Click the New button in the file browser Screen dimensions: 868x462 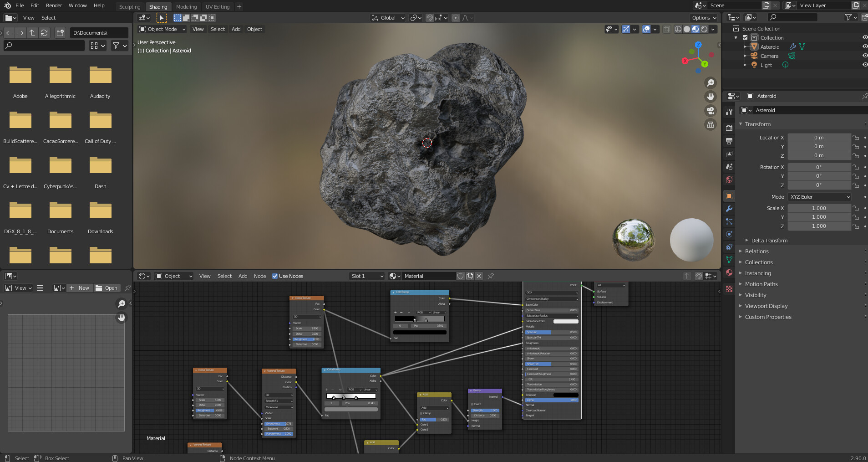[x=80, y=288]
